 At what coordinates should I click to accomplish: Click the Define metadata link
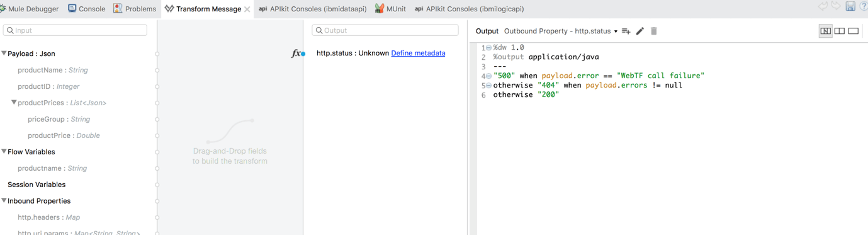[418, 53]
